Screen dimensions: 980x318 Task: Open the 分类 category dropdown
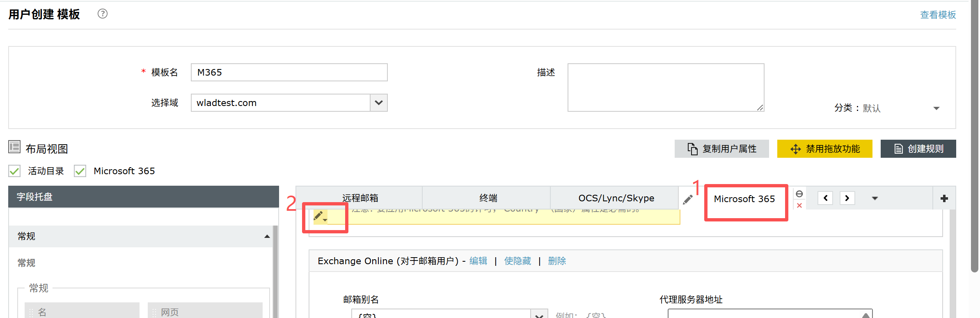[x=936, y=108]
